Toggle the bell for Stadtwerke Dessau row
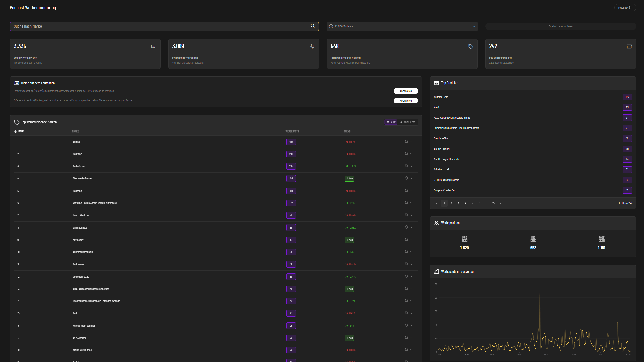Screen dimensions: 644x362 [406, 178]
